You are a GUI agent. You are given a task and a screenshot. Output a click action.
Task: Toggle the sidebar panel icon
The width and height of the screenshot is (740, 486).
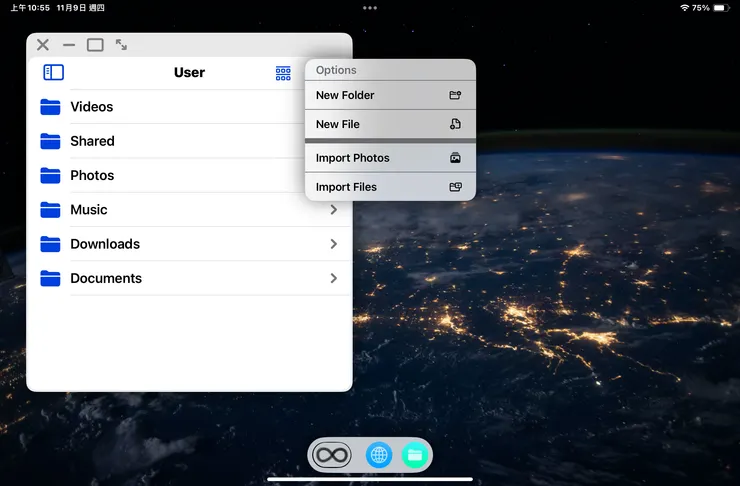coord(54,72)
